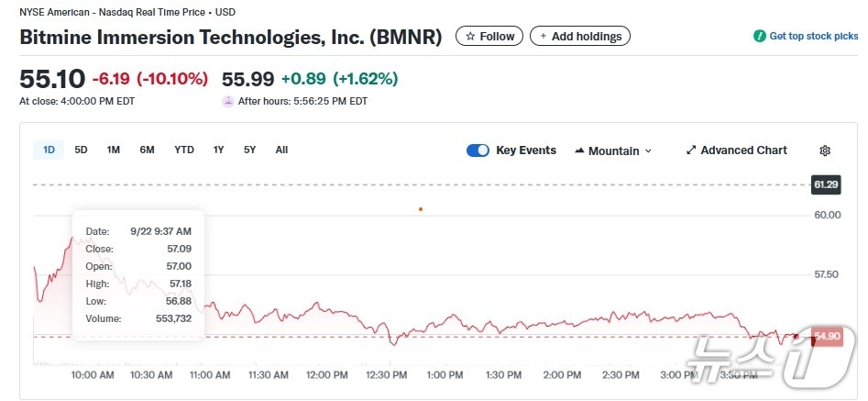Click the 54.90 current price label
The image size is (868, 401).
tap(827, 337)
